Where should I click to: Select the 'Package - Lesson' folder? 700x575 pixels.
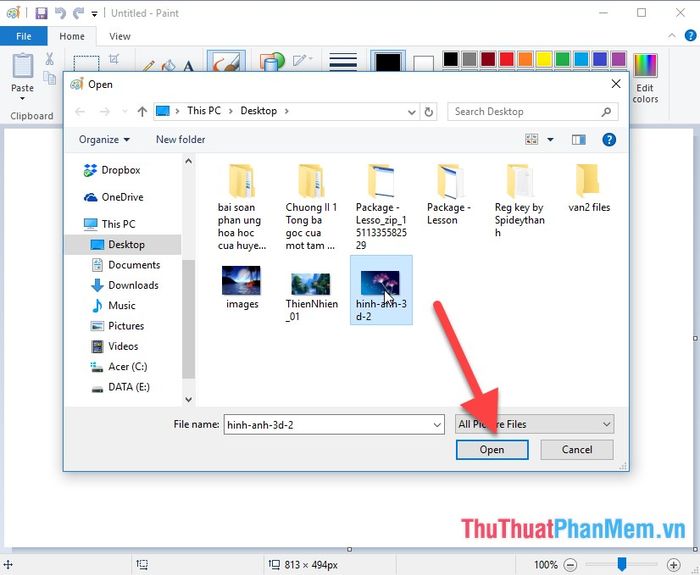click(x=449, y=194)
